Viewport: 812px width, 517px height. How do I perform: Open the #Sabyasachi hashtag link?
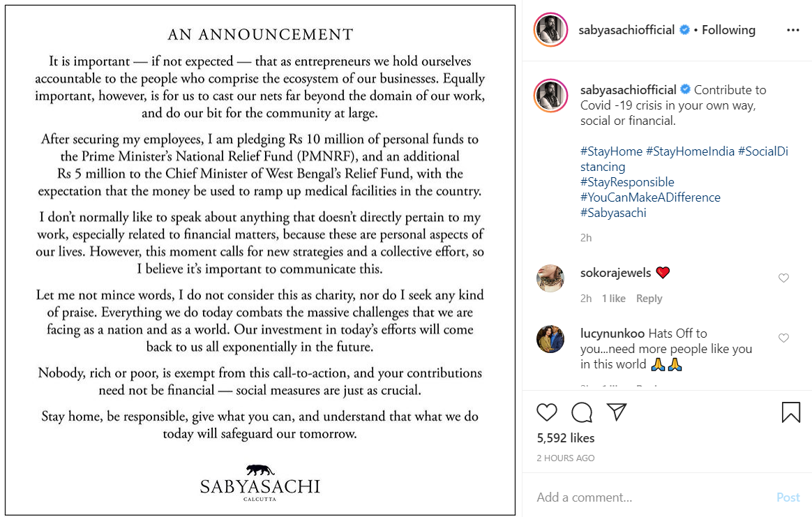click(613, 213)
